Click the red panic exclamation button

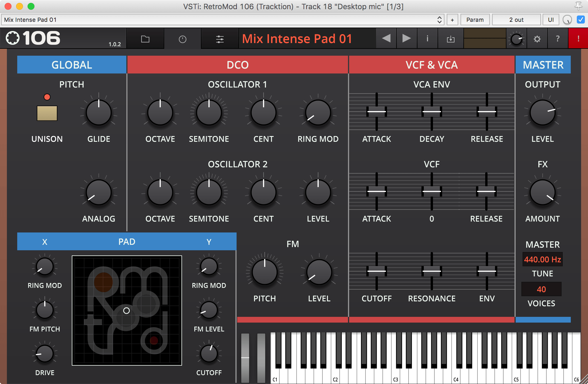[578, 39]
